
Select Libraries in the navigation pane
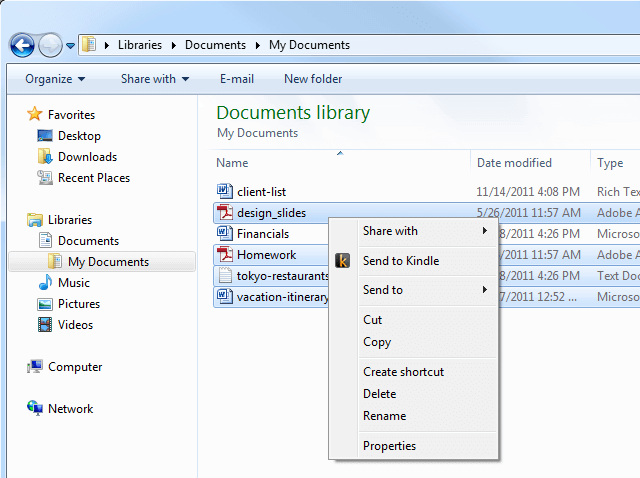point(70,220)
